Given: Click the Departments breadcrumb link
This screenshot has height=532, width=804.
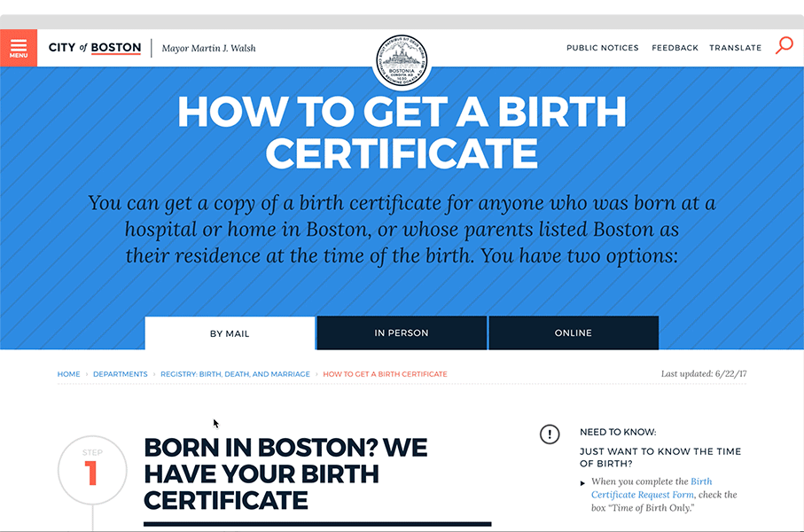Looking at the screenshot, I should (120, 374).
